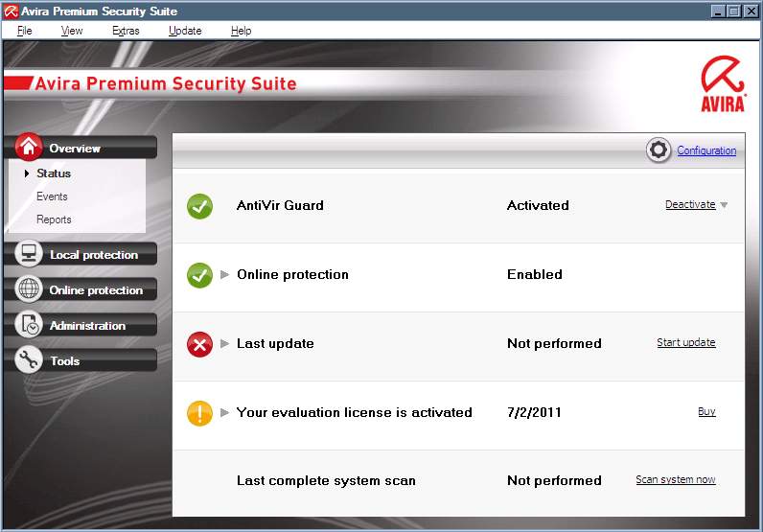Click the Configuration gear icon
Image resolution: width=763 pixels, height=532 pixels.
pyautogui.click(x=659, y=150)
